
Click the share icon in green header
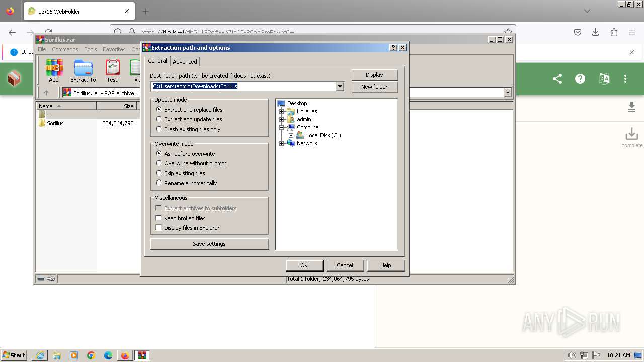557,79
